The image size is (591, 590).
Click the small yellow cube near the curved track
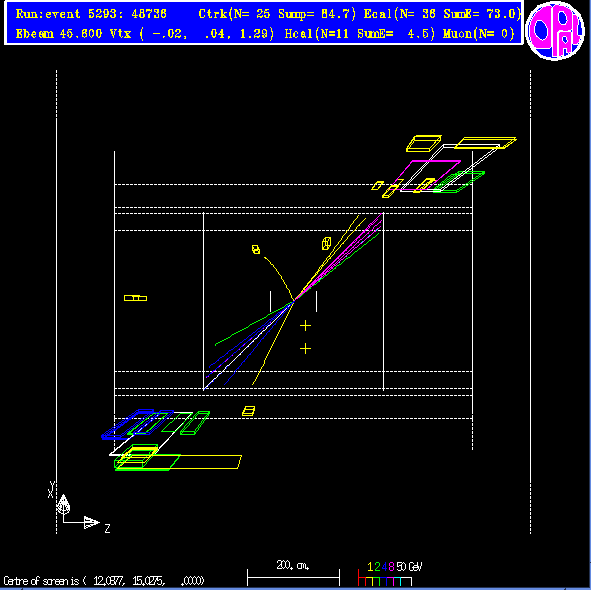256,250
